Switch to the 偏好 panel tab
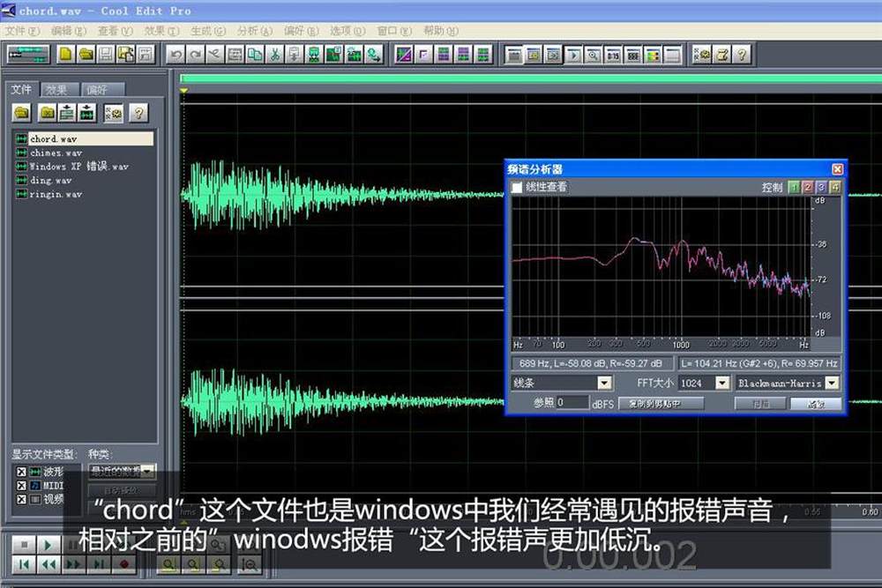This screenshot has height=588, width=882. point(101,89)
